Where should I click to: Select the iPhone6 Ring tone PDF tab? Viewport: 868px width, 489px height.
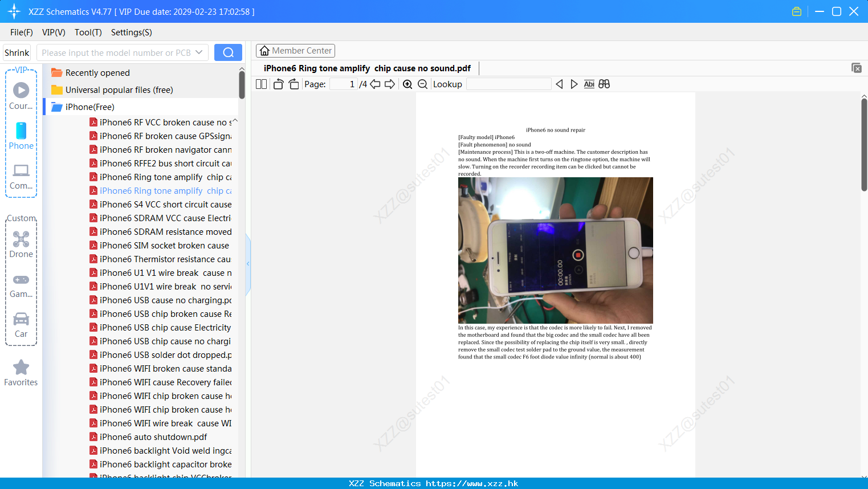point(368,68)
